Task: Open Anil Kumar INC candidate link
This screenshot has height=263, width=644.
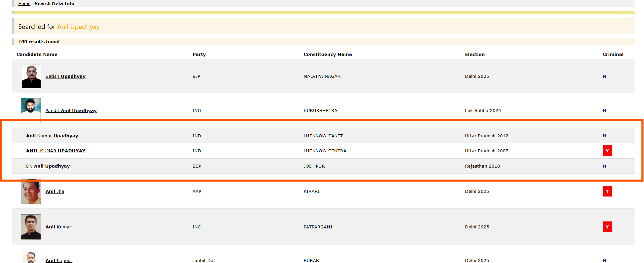Action: [x=58, y=227]
